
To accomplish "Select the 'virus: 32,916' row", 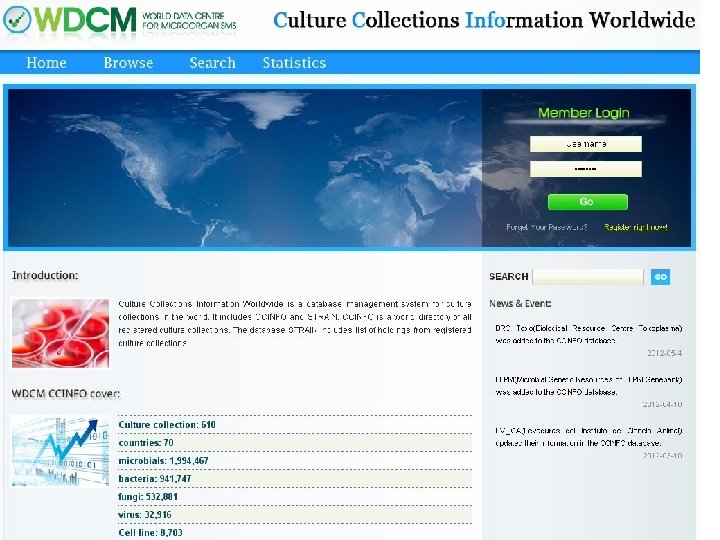I will (295, 514).
